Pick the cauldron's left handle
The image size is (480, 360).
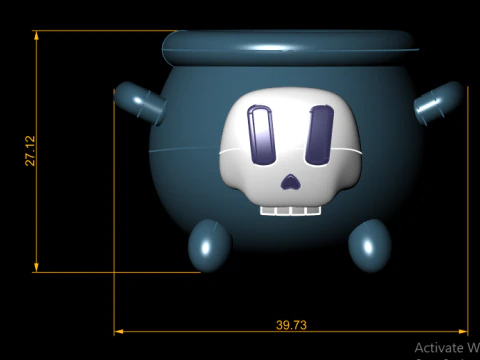click(x=140, y=103)
